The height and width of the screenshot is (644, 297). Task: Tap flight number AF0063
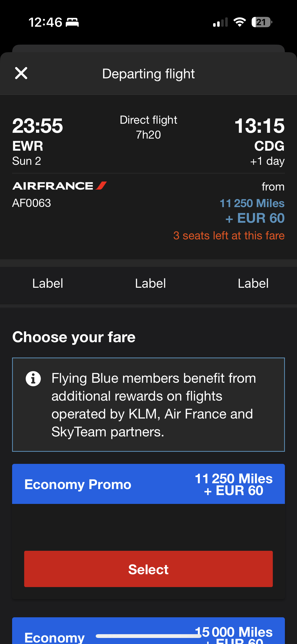(32, 203)
